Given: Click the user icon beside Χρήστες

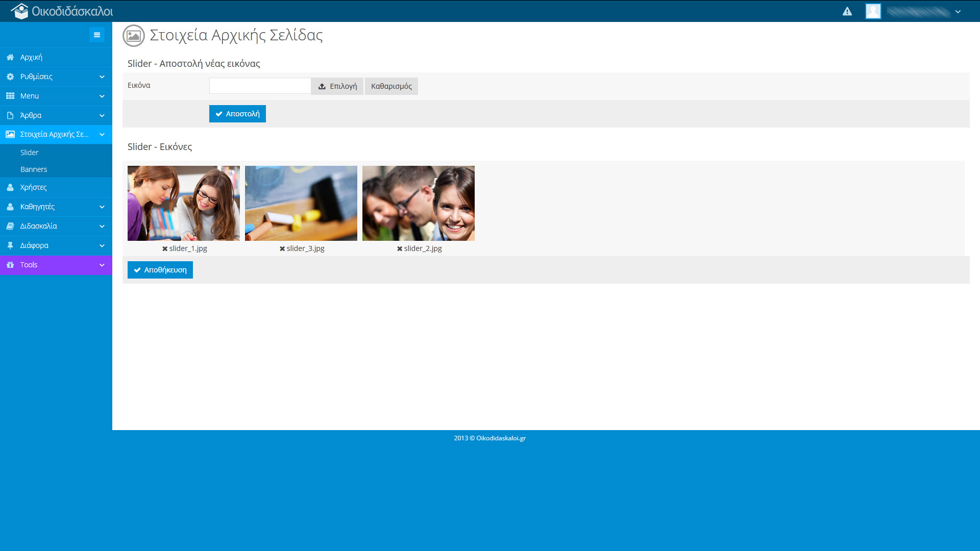Looking at the screenshot, I should (x=10, y=187).
